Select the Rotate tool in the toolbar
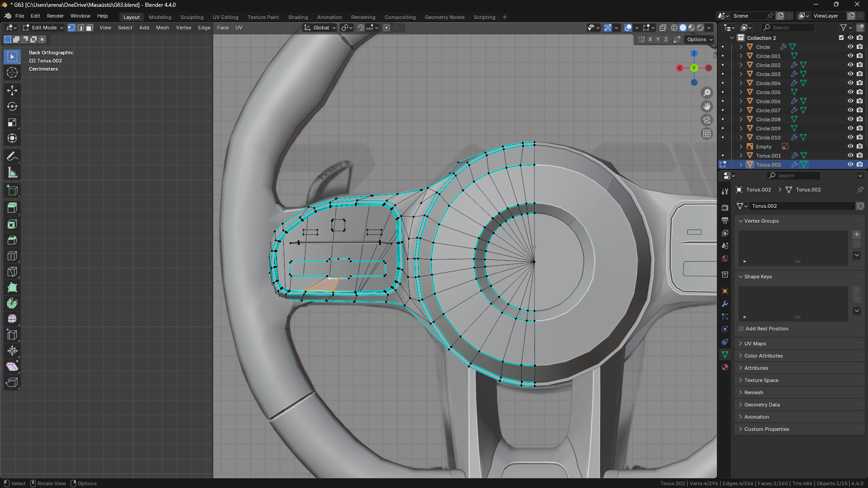The height and width of the screenshot is (488, 868). point(12,106)
